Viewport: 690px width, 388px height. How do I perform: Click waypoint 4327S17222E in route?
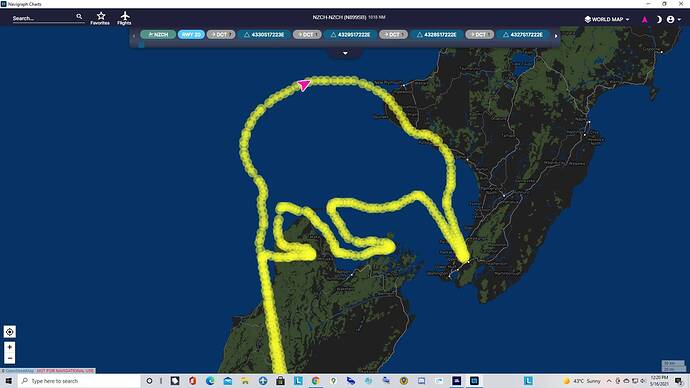pyautogui.click(x=523, y=34)
